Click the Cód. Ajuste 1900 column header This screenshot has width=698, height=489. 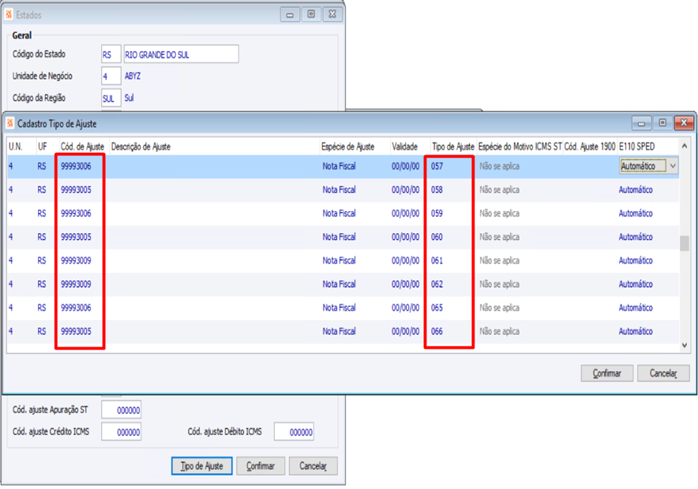[x=590, y=147]
